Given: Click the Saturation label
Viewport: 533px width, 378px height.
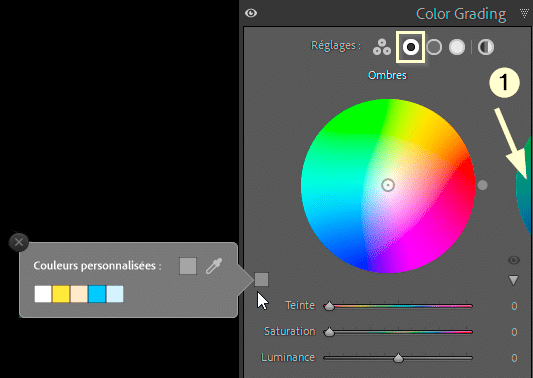Looking at the screenshot, I should [x=289, y=331].
